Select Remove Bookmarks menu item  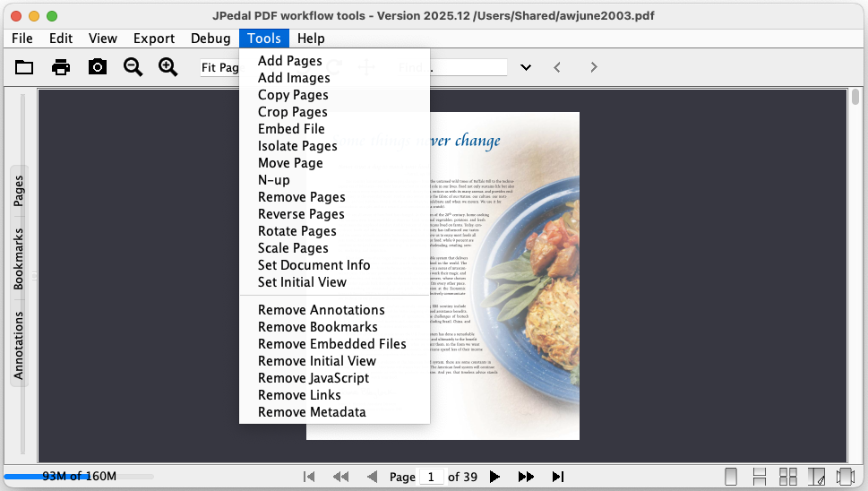point(334,327)
